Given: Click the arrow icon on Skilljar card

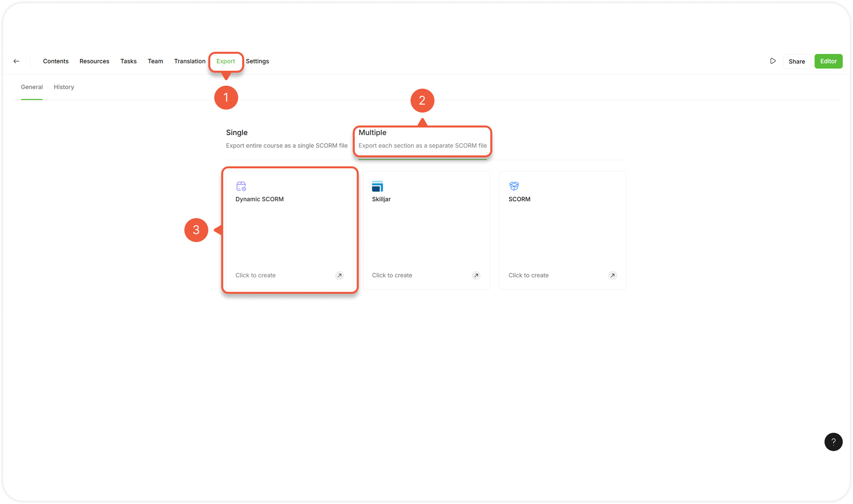Looking at the screenshot, I should tap(476, 276).
